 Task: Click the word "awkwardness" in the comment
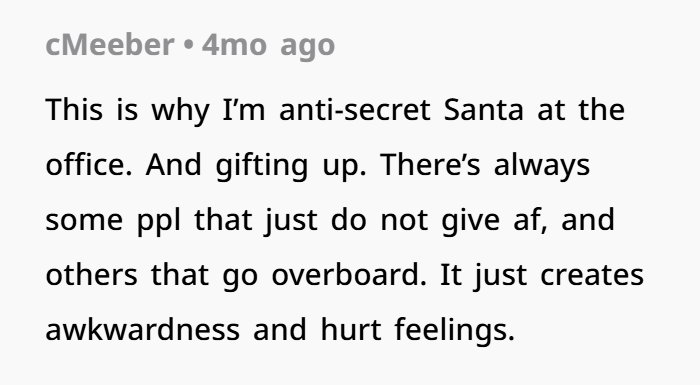point(142,329)
